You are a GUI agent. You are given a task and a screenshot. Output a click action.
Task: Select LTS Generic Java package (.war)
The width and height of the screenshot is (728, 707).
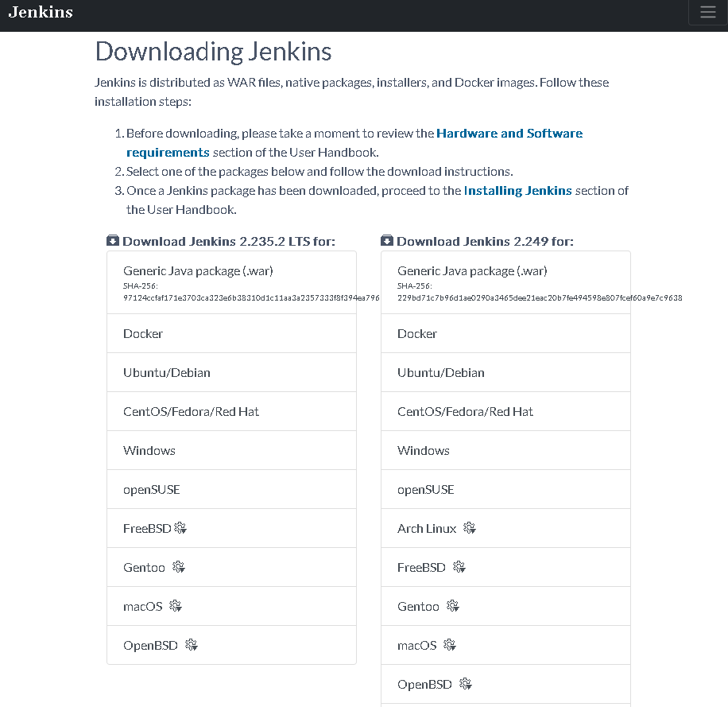point(232,283)
